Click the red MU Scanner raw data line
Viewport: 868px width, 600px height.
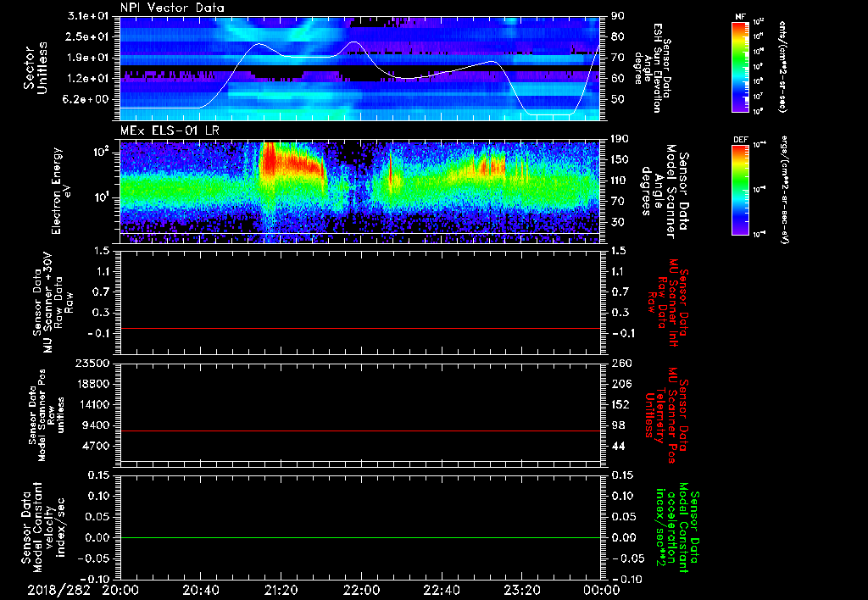(359, 328)
